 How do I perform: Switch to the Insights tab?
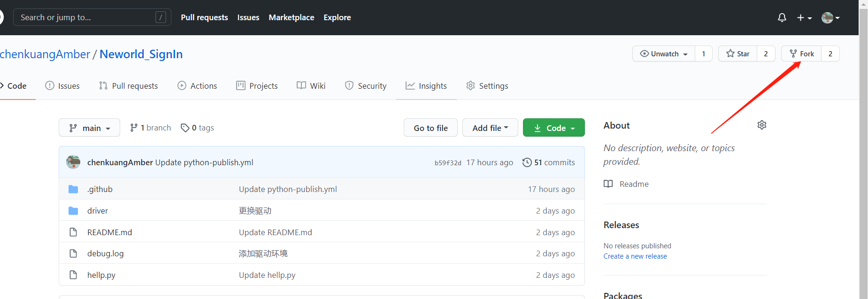(x=426, y=86)
